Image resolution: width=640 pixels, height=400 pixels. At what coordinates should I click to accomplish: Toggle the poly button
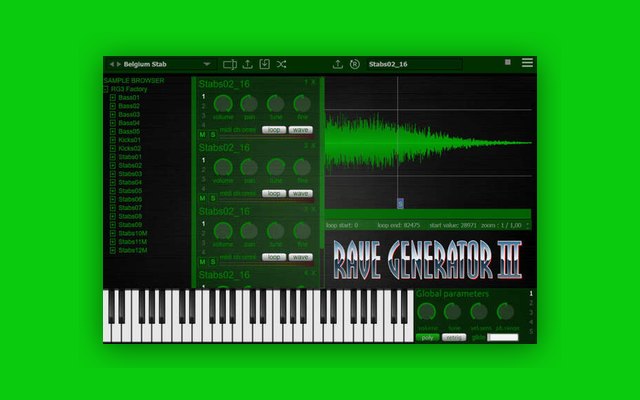tap(427, 338)
